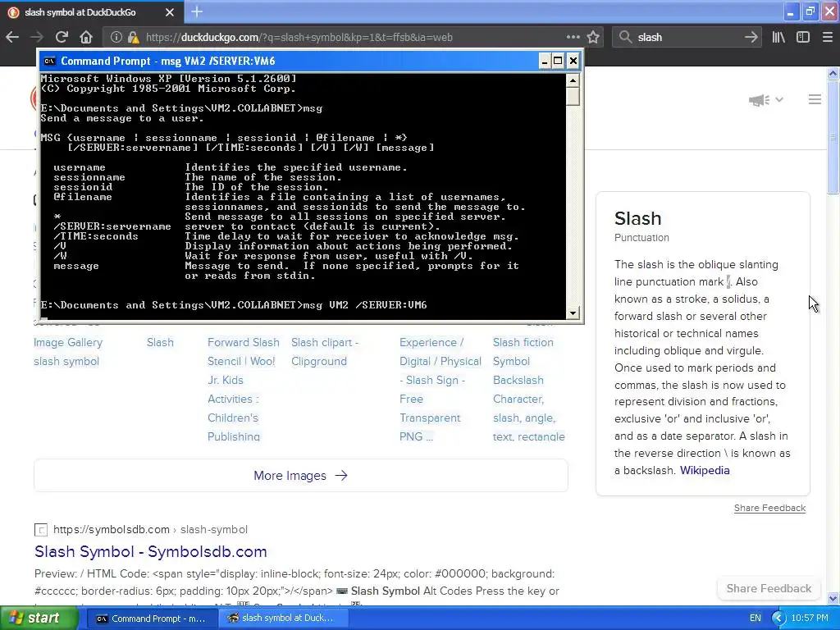Expand hidden system tray icons arrow
This screenshot has width=840, height=630.
[x=778, y=619]
